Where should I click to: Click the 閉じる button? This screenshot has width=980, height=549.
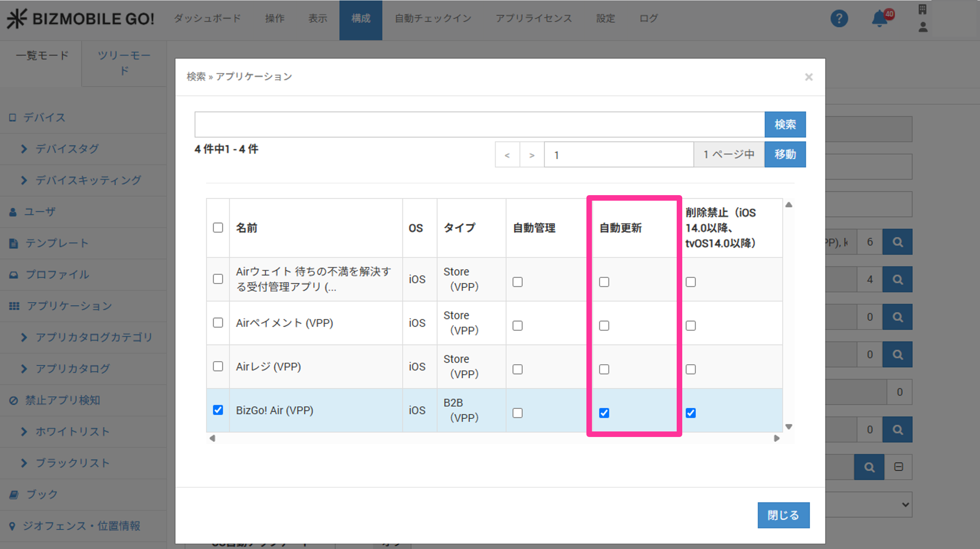[x=783, y=515]
